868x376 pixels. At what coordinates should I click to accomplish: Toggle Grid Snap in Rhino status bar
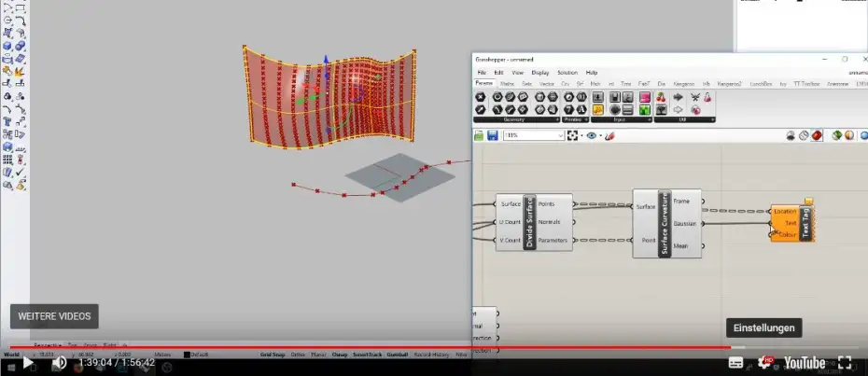pyautogui.click(x=273, y=355)
